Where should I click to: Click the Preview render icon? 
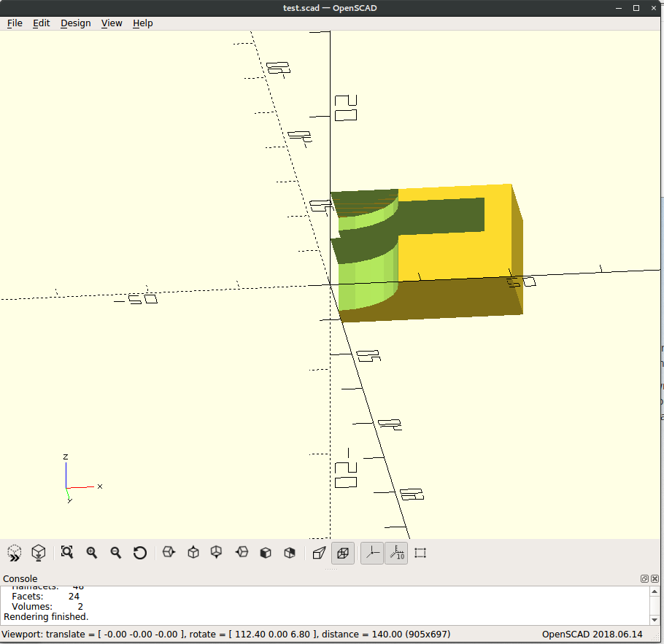[x=15, y=553]
